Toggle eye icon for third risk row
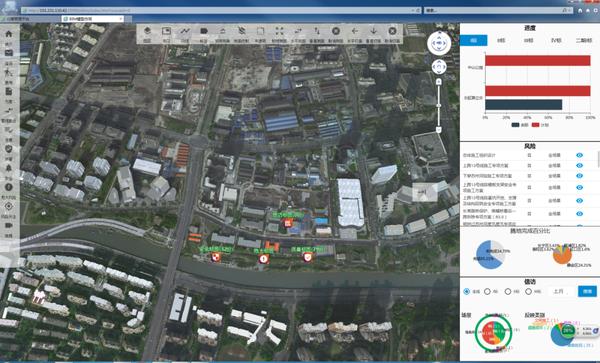Screen dimensions: 600x363 click(579, 176)
